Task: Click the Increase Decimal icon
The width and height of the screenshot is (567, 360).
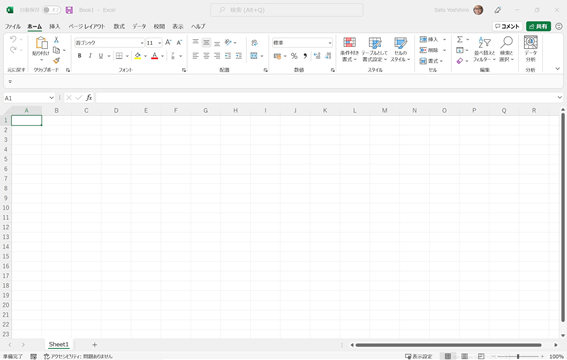Action: [317, 56]
